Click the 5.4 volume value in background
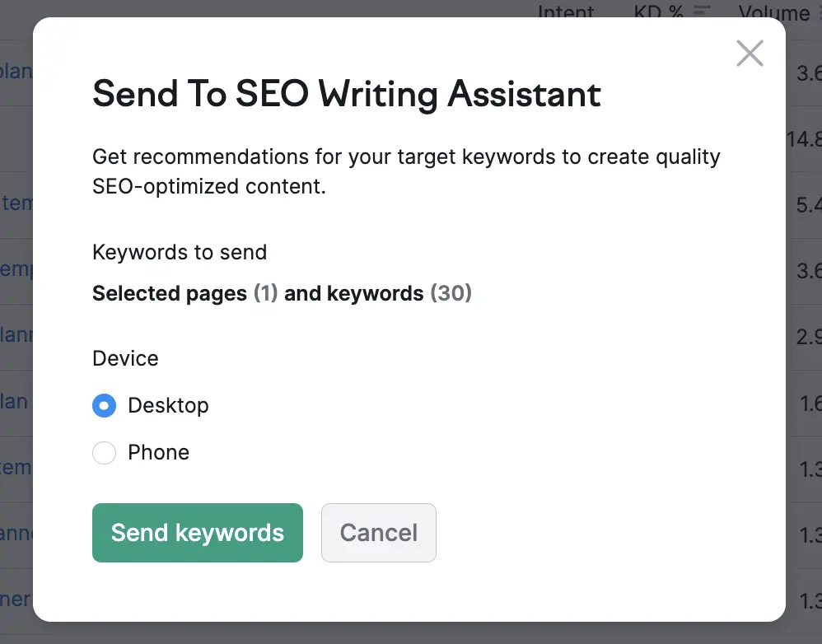This screenshot has height=644, width=822. 808,205
